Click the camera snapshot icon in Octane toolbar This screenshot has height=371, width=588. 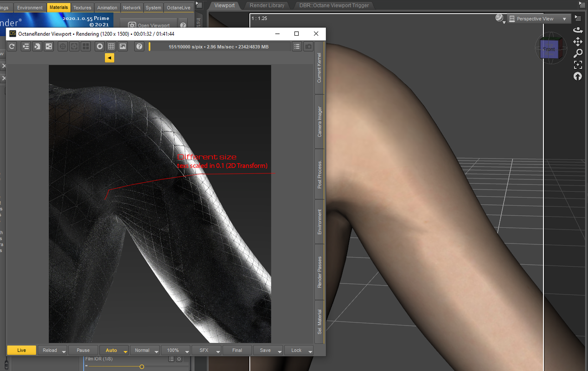(308, 46)
